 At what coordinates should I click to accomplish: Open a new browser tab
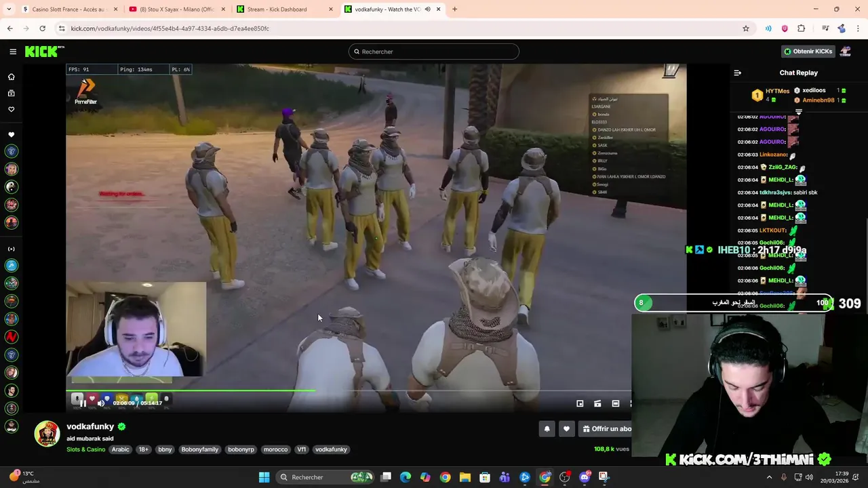[454, 9]
